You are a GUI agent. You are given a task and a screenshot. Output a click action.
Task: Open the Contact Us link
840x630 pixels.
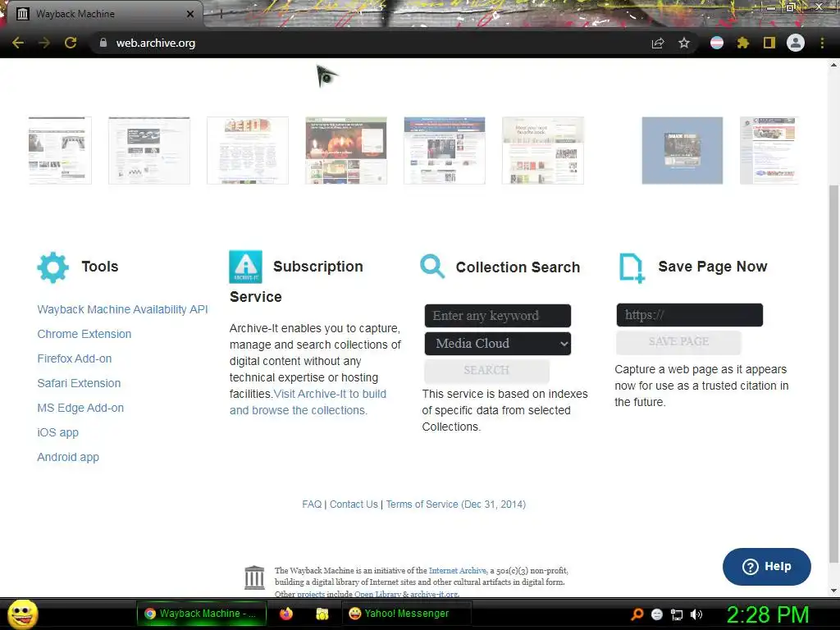tap(354, 504)
